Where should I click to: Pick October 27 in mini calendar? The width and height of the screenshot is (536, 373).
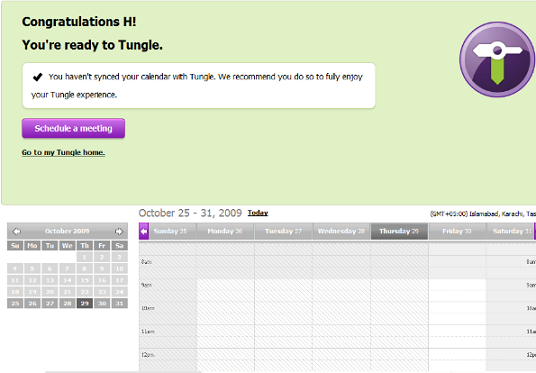pos(50,303)
